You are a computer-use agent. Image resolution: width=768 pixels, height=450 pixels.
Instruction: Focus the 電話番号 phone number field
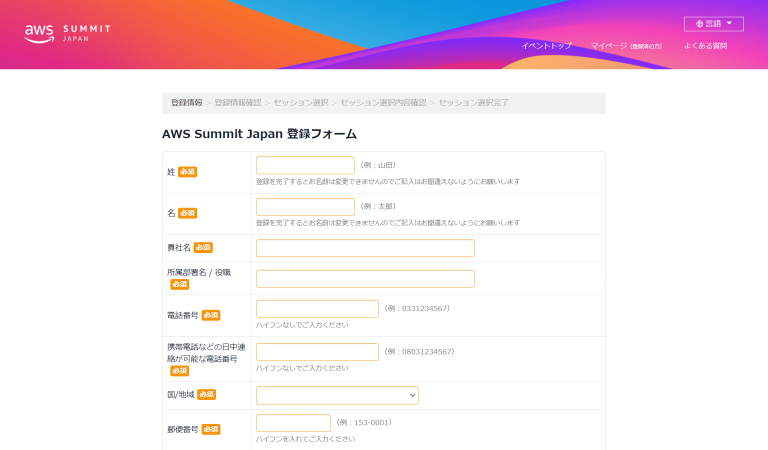tap(317, 308)
